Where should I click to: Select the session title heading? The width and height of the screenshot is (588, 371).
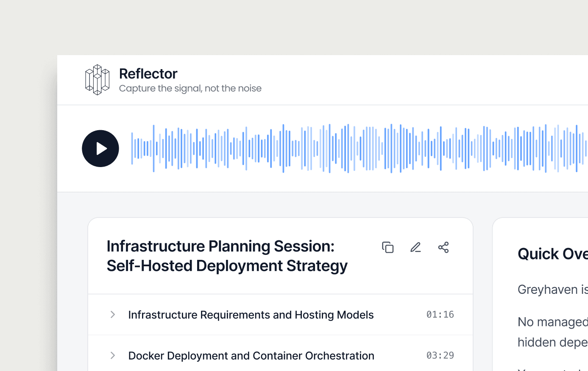227,256
